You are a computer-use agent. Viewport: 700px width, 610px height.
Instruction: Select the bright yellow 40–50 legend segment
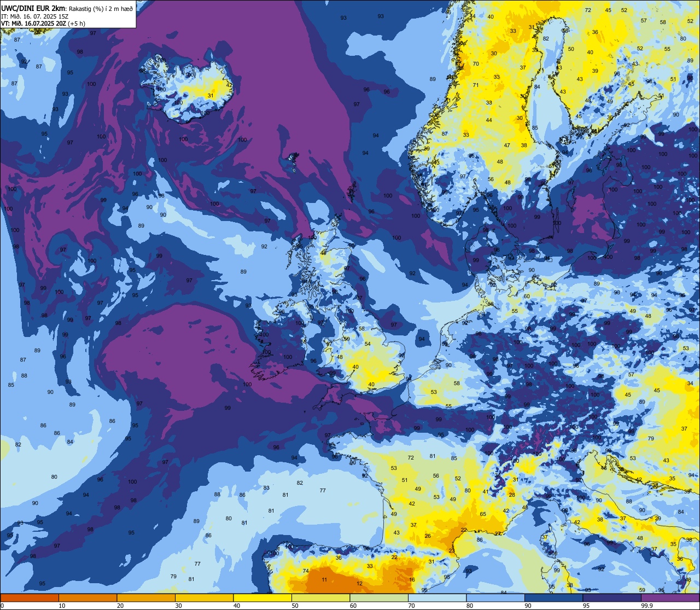262,597
